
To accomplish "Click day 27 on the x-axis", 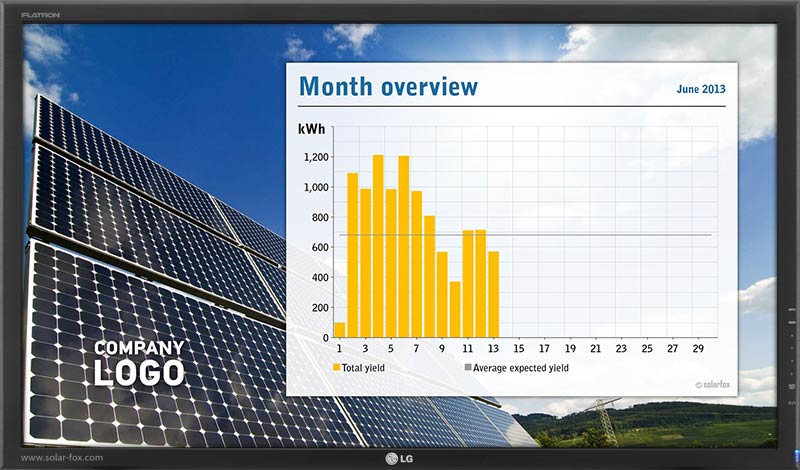I will coord(672,349).
